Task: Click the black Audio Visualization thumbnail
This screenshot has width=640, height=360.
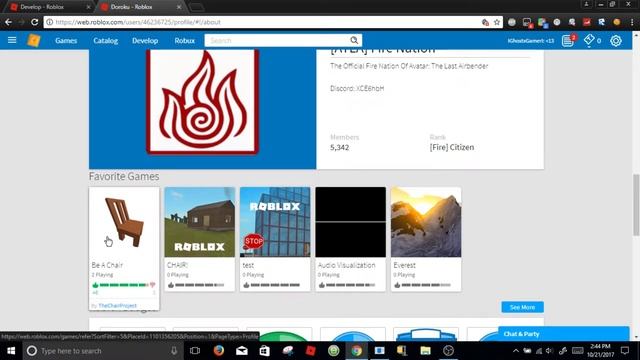Action: (351, 222)
